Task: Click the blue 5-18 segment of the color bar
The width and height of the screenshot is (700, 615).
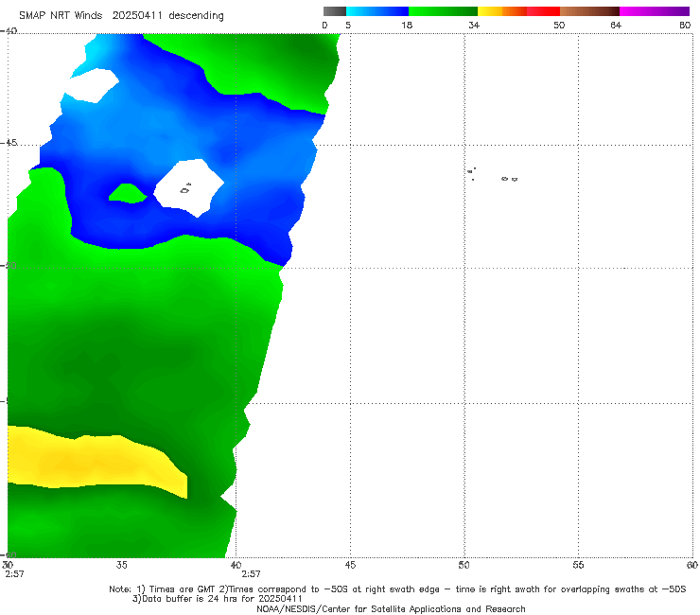Action: coord(377,11)
